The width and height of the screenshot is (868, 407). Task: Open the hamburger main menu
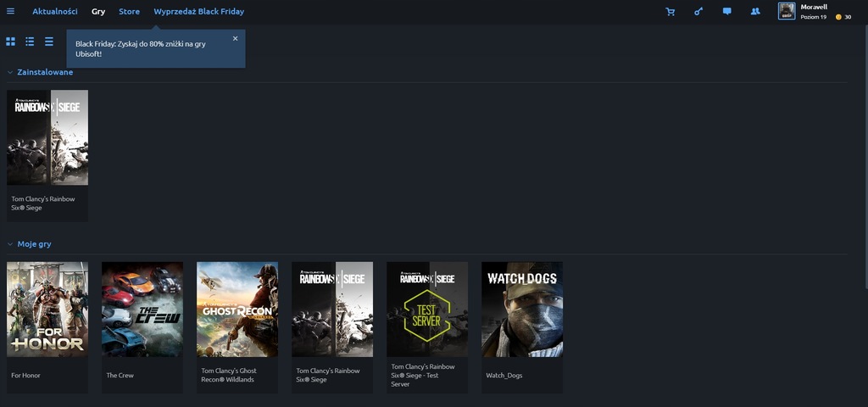tap(10, 11)
